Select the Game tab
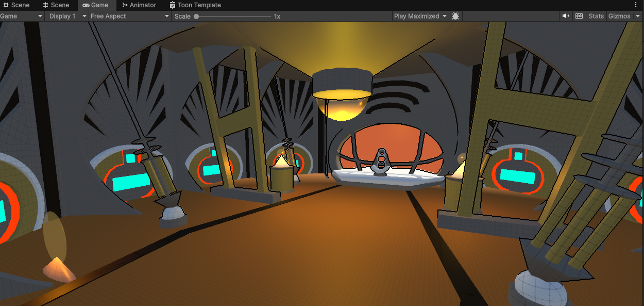The height and width of the screenshot is (306, 644). click(x=96, y=5)
